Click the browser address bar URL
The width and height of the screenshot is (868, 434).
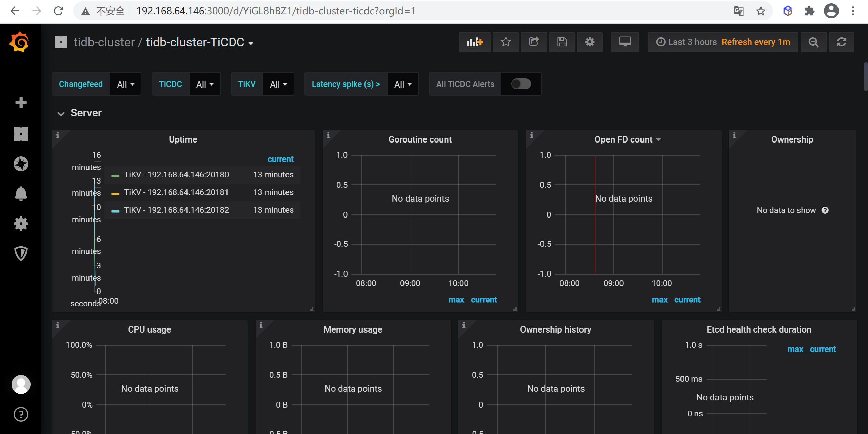pyautogui.click(x=276, y=11)
